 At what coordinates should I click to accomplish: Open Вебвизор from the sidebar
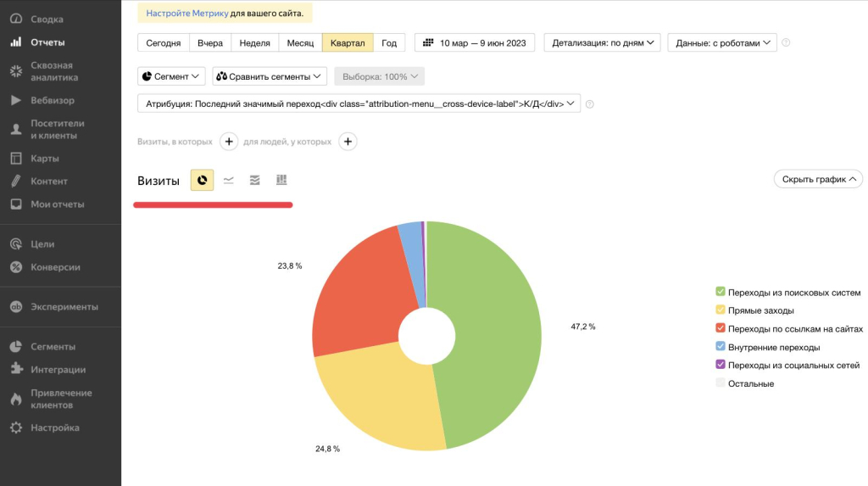coord(53,100)
